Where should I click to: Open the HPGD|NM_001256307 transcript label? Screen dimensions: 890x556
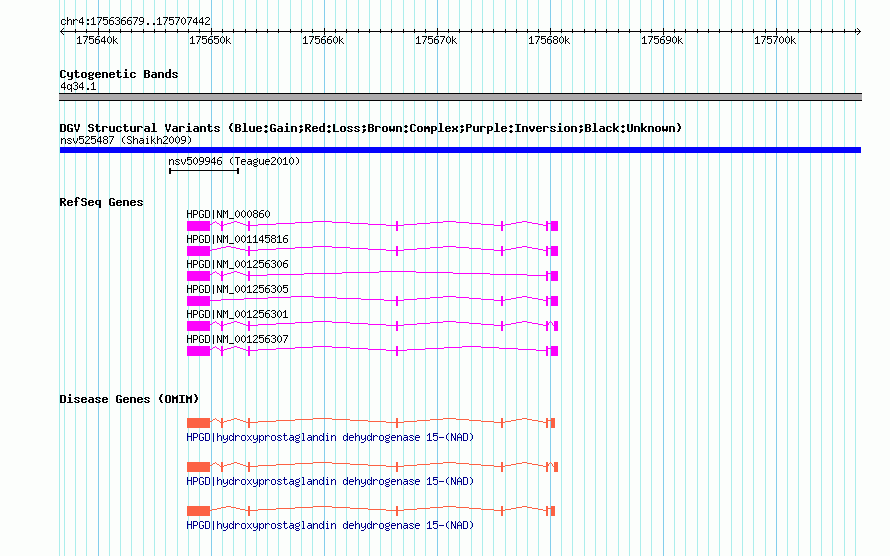pos(237,339)
